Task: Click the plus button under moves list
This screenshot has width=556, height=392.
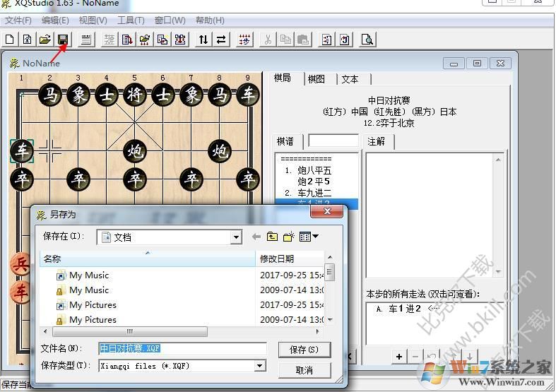Action: tap(399, 357)
